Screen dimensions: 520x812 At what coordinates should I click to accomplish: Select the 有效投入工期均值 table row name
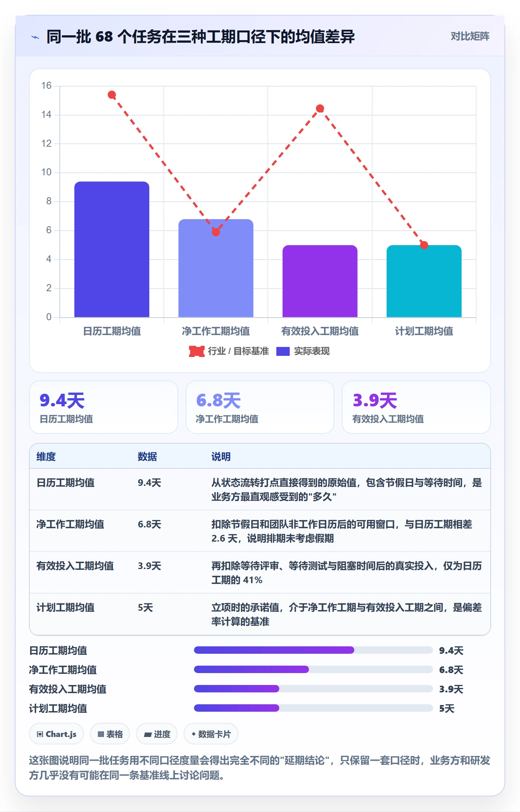[75, 566]
